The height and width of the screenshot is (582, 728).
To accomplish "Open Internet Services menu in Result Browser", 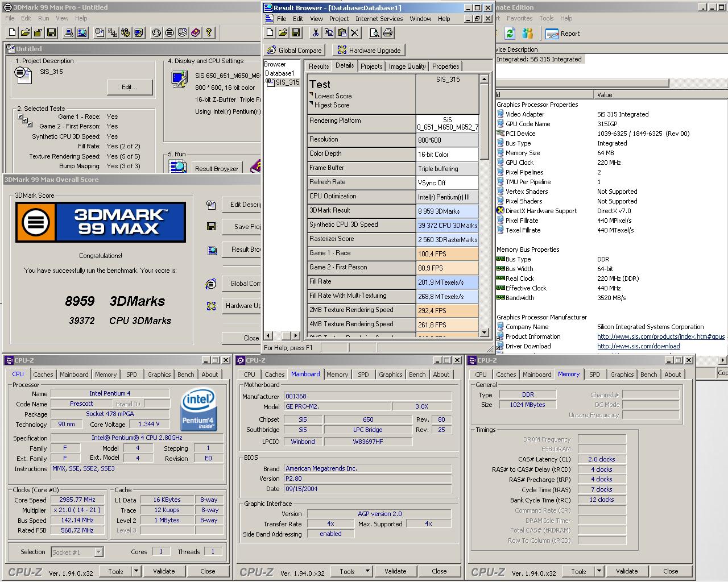I will (379, 19).
